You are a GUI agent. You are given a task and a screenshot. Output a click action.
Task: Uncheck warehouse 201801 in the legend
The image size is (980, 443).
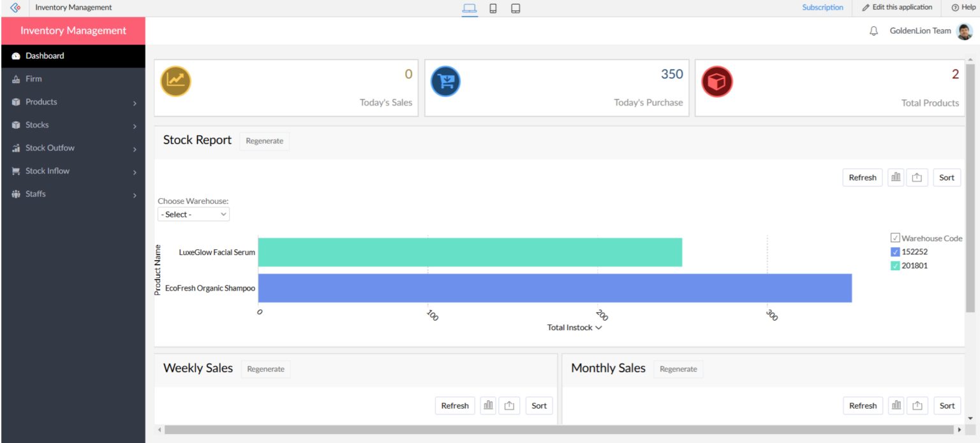click(x=895, y=265)
